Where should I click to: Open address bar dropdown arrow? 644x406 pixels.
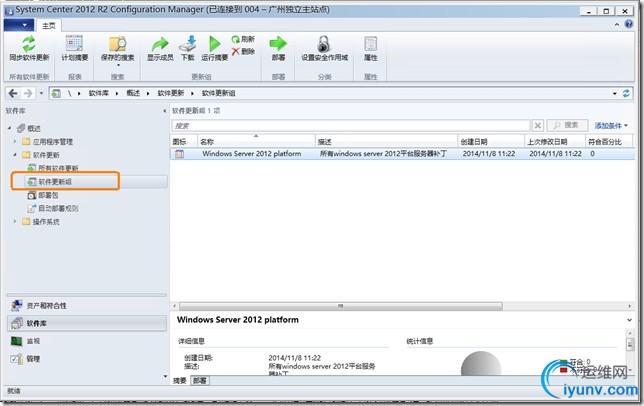(x=615, y=94)
